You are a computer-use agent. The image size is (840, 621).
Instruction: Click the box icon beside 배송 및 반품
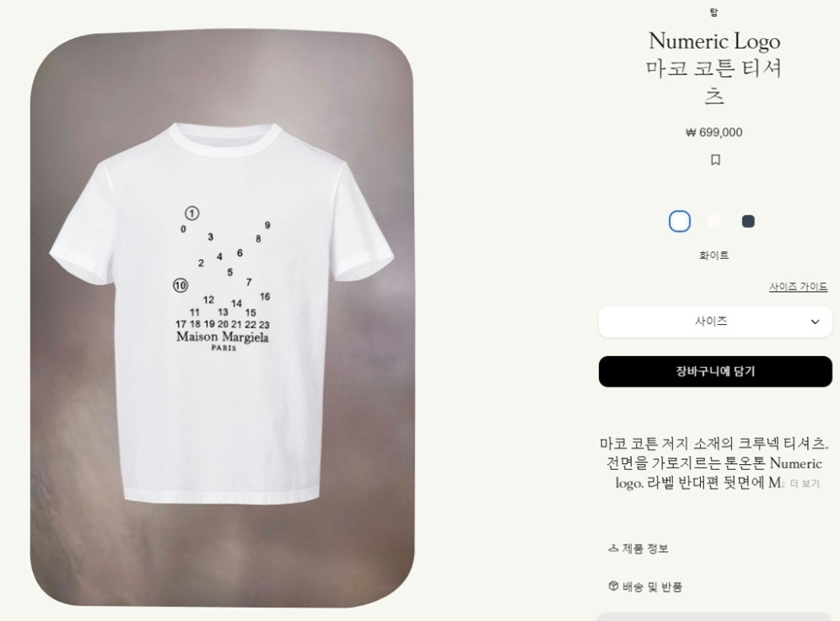pyautogui.click(x=613, y=586)
